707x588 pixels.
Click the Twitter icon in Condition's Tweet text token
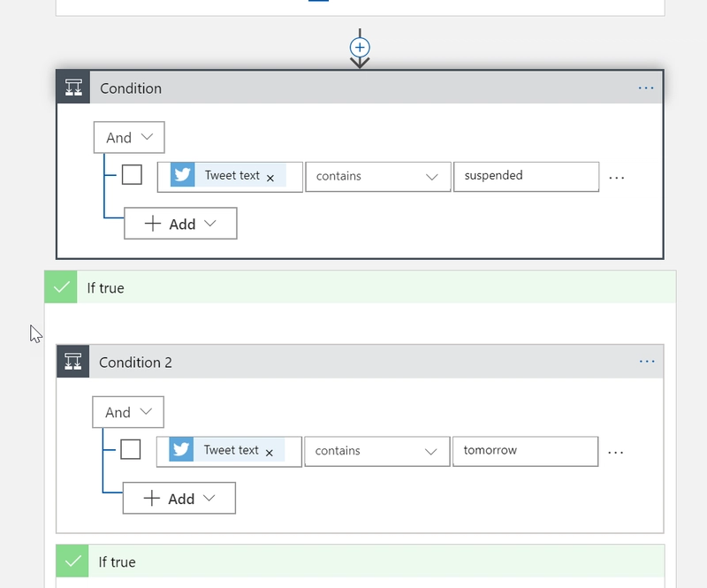(183, 175)
